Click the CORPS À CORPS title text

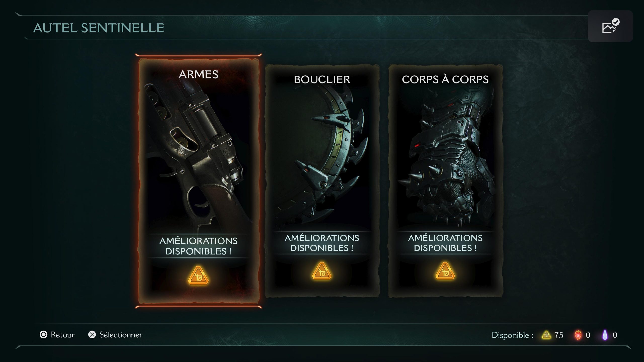click(x=445, y=79)
